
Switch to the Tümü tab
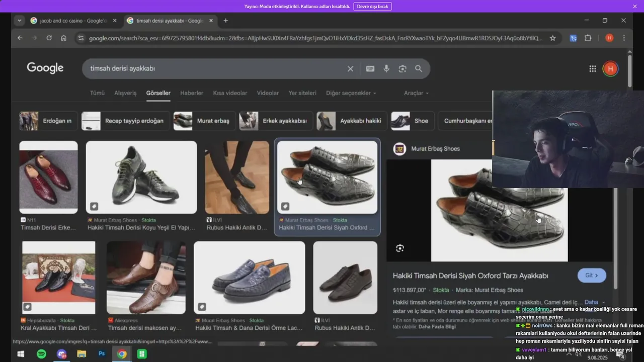pos(97,93)
